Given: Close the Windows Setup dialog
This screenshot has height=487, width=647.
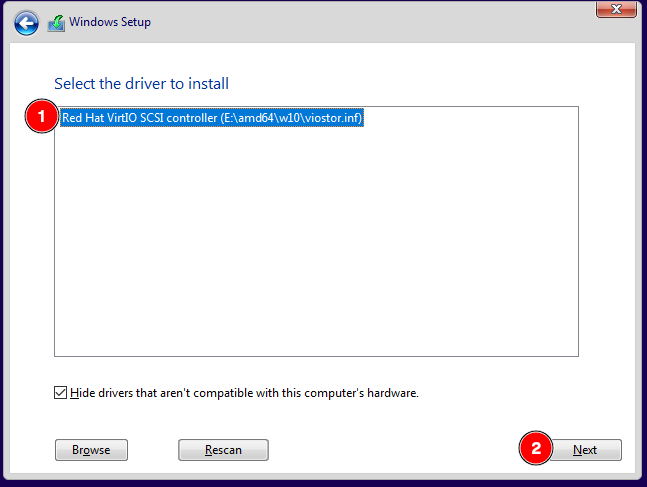Looking at the screenshot, I should (x=616, y=9).
